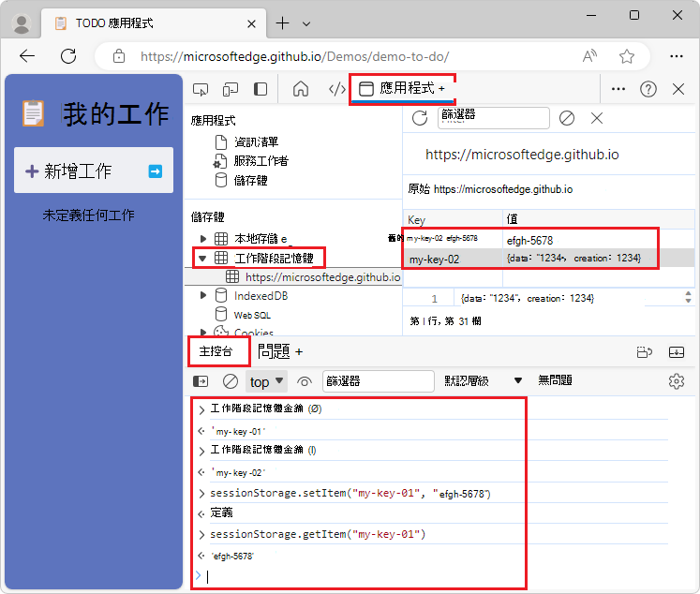
Task: Click the 無問題 issues indicator
Action: click(x=555, y=380)
